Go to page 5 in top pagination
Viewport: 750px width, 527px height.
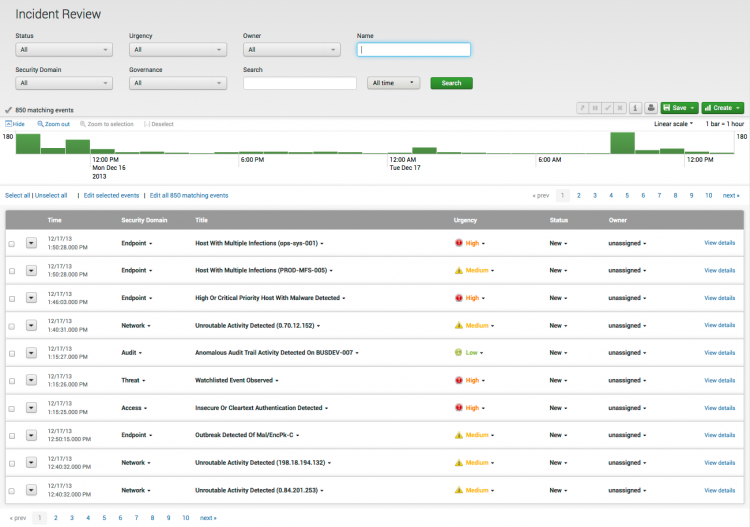(627, 196)
